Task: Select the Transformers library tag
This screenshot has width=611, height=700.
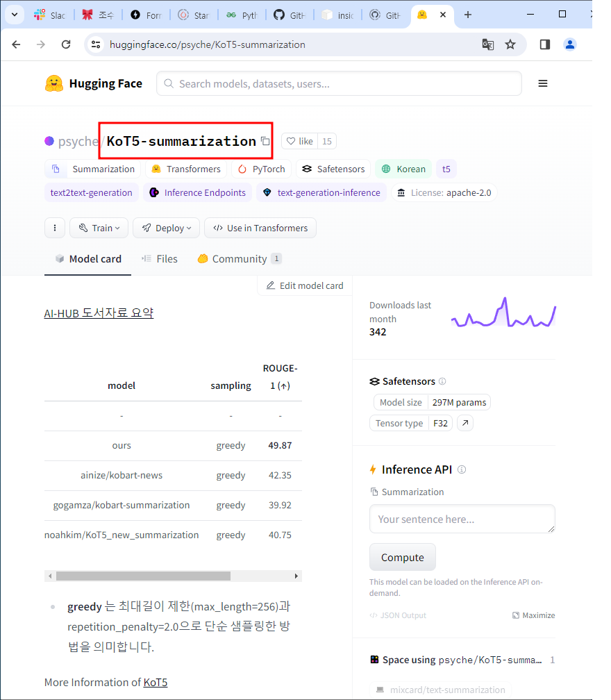Action: pyautogui.click(x=185, y=169)
